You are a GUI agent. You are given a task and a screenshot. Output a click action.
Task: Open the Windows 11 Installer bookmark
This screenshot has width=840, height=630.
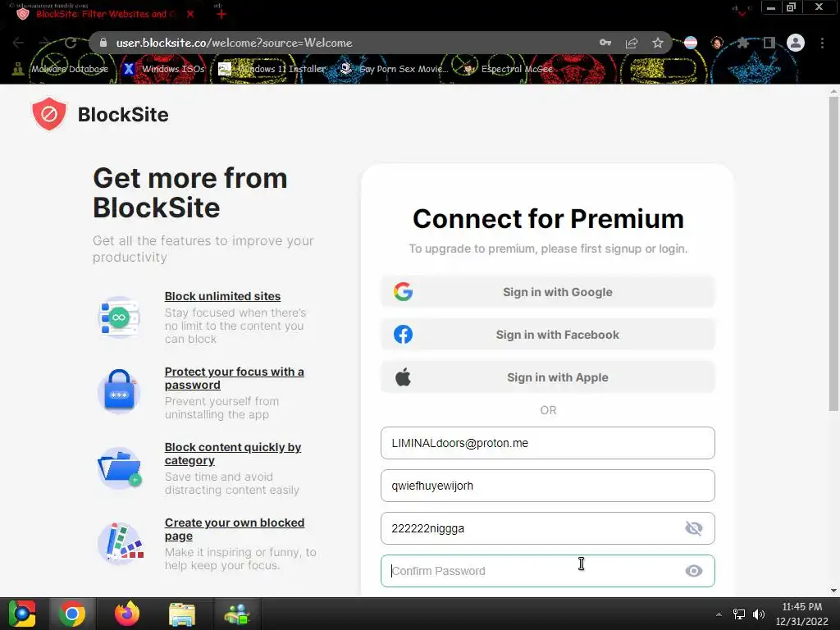click(272, 69)
